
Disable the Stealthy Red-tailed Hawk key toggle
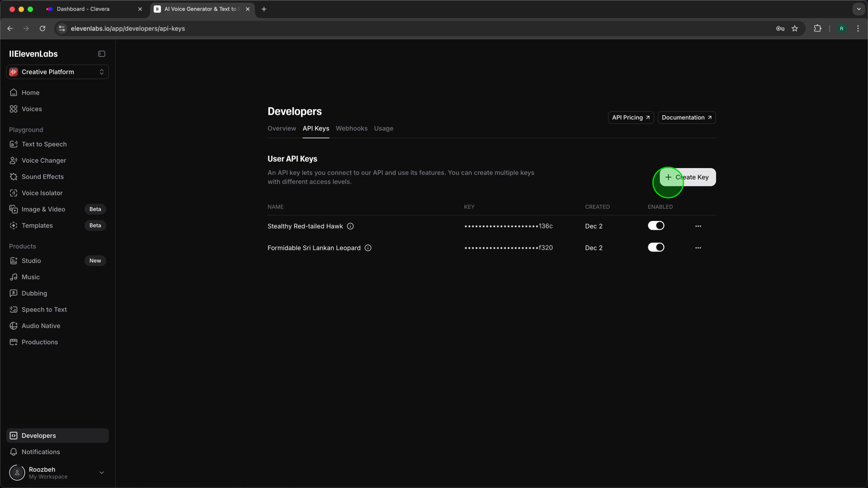pos(656,226)
